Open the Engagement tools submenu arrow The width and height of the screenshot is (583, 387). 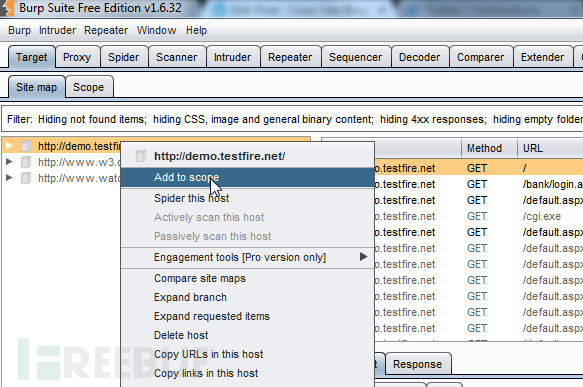click(x=364, y=257)
